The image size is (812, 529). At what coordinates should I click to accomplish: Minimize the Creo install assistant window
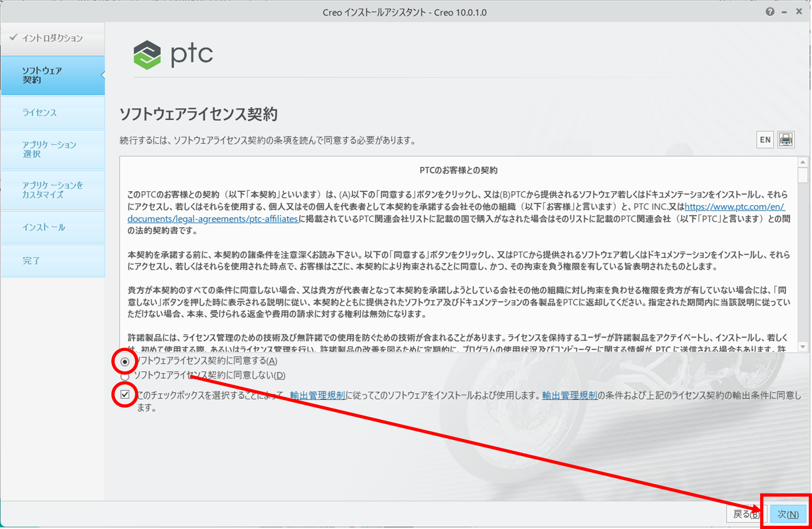click(784, 12)
